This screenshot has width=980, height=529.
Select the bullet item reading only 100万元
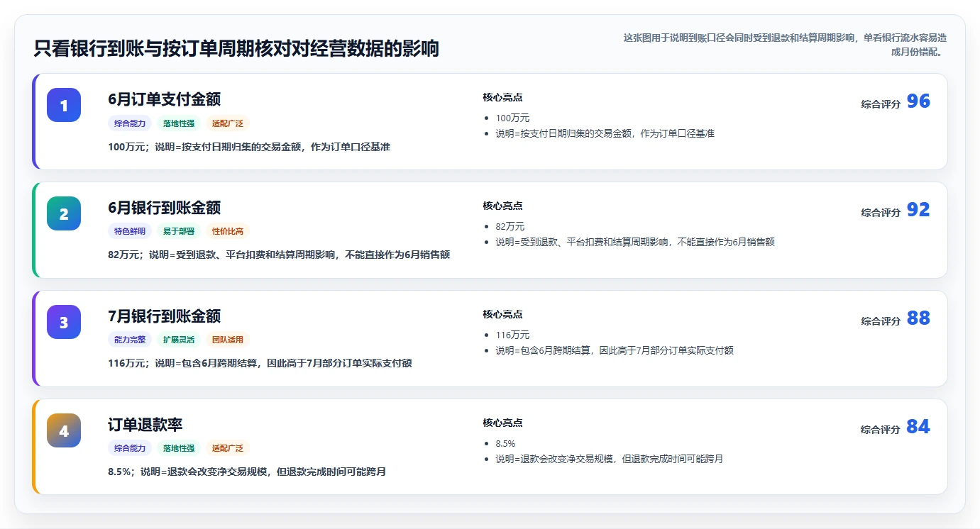(x=512, y=118)
